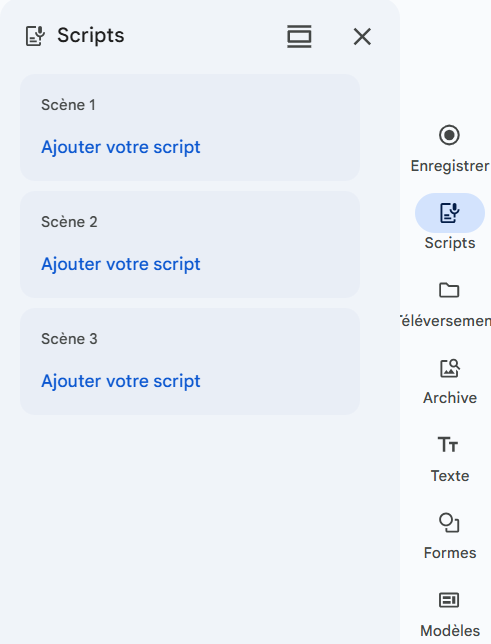Close the Scripts panel
Screen dimensions: 491x644
click(362, 37)
